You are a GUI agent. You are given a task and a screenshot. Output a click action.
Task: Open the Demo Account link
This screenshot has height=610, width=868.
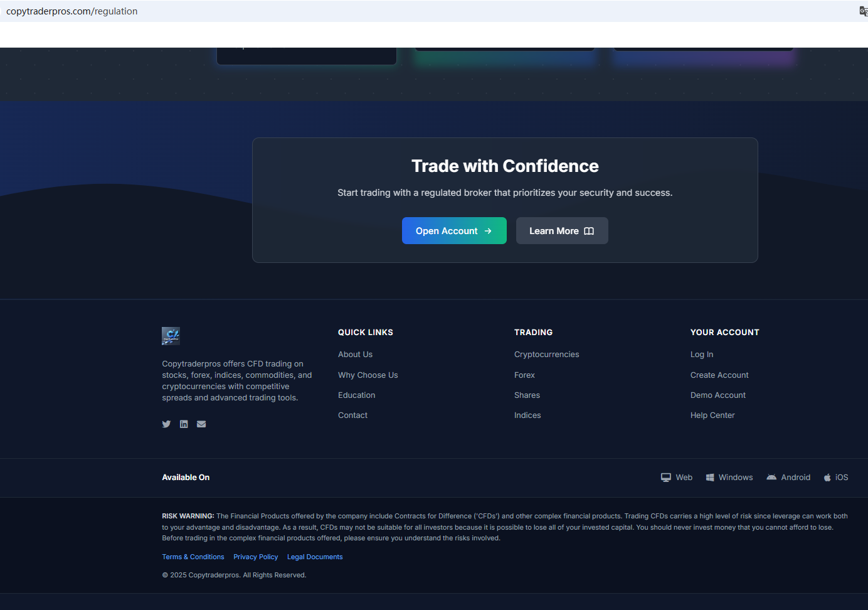coord(717,395)
